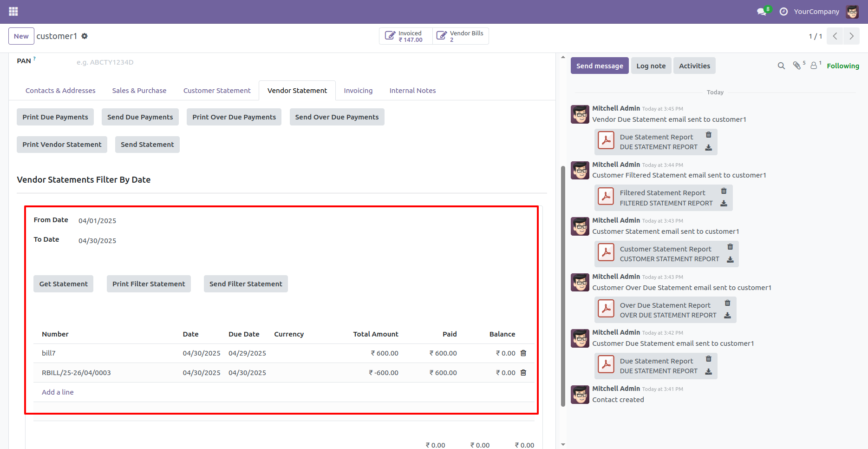View attachments via the paperclip icon
This screenshot has height=449, width=868.
(x=798, y=66)
